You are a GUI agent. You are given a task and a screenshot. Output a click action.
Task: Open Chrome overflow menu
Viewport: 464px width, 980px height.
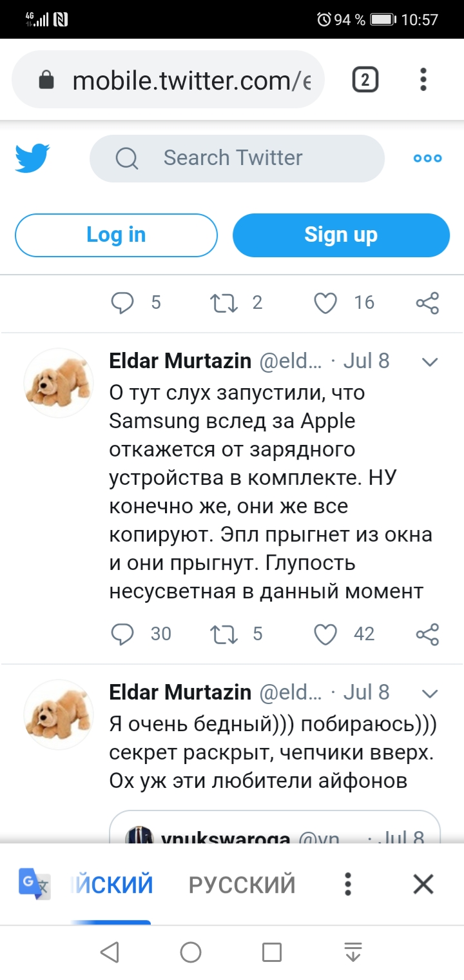click(x=423, y=80)
